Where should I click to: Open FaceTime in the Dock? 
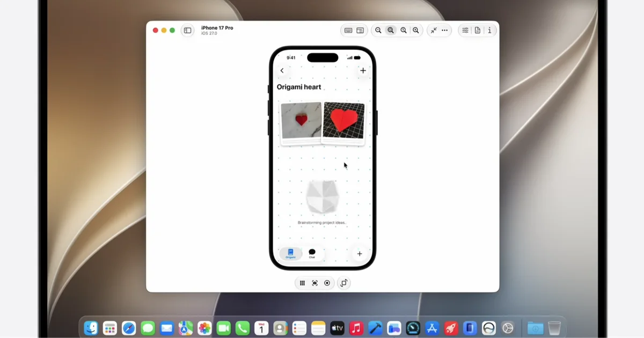(x=223, y=328)
